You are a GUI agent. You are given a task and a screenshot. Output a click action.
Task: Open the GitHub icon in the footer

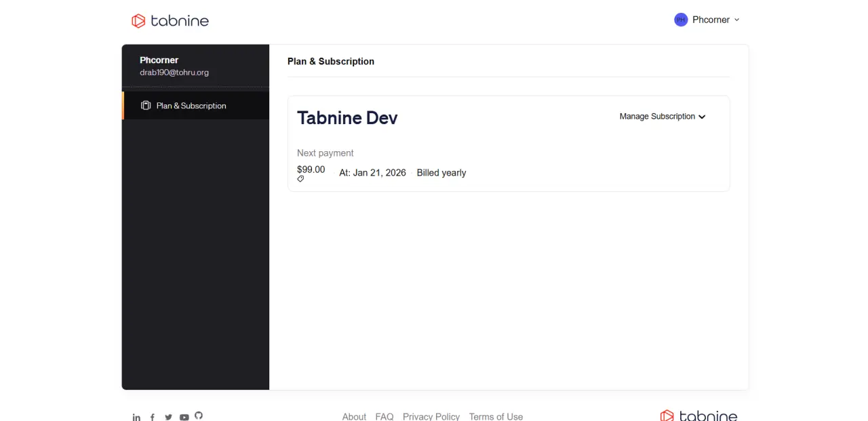pyautogui.click(x=199, y=416)
